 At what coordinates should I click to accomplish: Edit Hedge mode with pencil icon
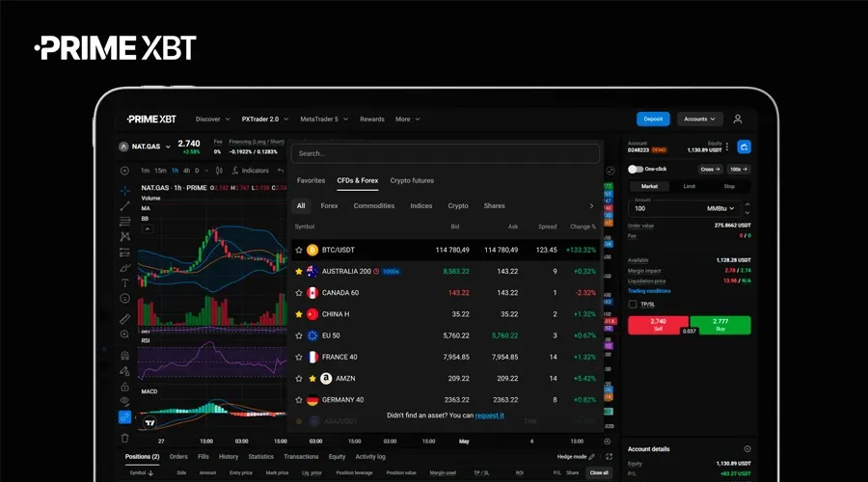(x=592, y=457)
